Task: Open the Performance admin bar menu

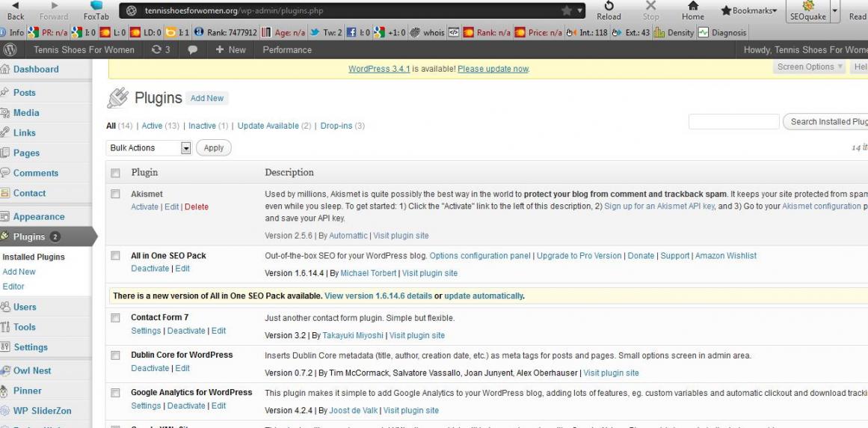Action: (x=287, y=50)
